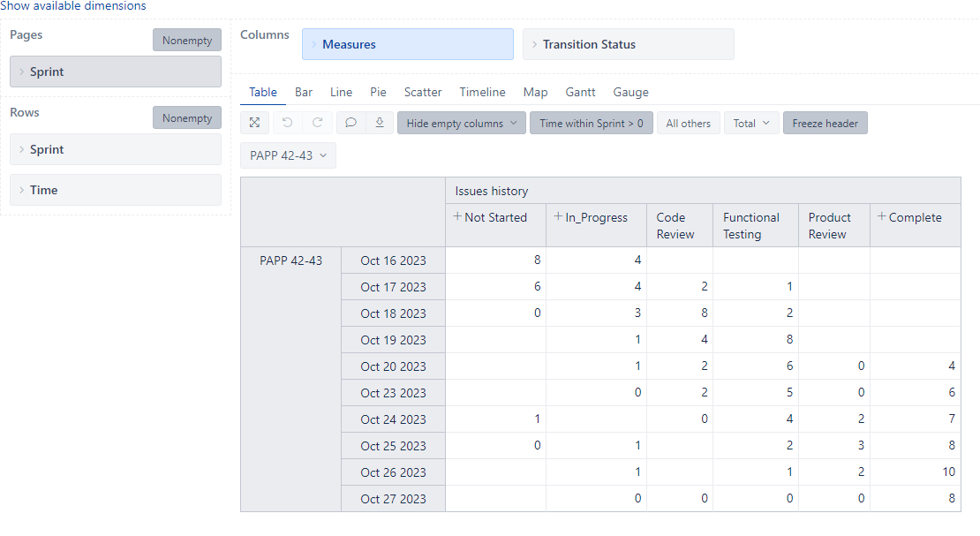Image resolution: width=980 pixels, height=536 pixels.
Task: Click the export download icon
Action: [x=380, y=124]
